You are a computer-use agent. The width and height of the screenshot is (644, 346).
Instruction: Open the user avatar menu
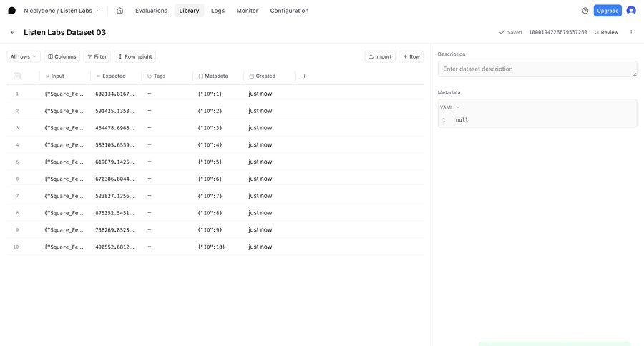(631, 11)
